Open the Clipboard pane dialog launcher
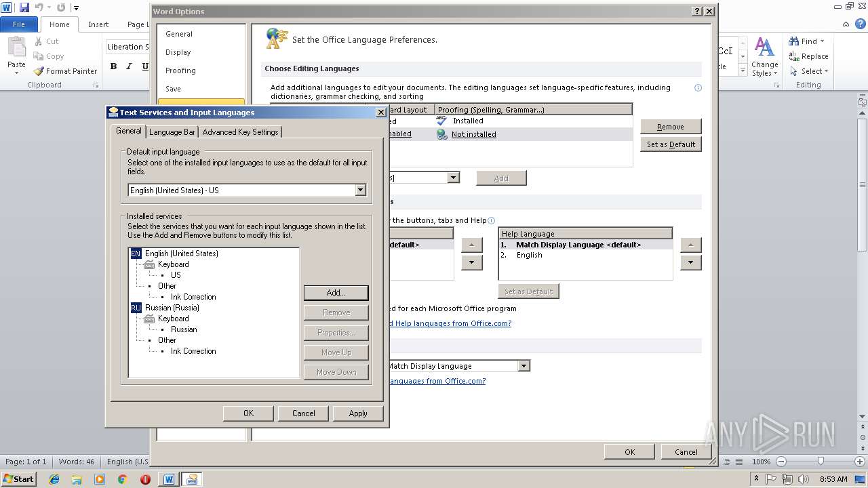This screenshot has height=488, width=868. click(96, 85)
